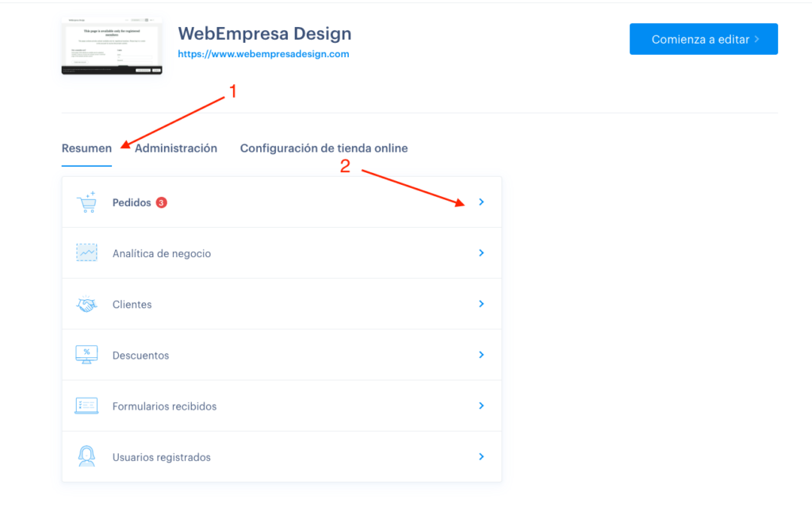
Task: Open Formularios recibidos using right chevron
Action: click(481, 406)
